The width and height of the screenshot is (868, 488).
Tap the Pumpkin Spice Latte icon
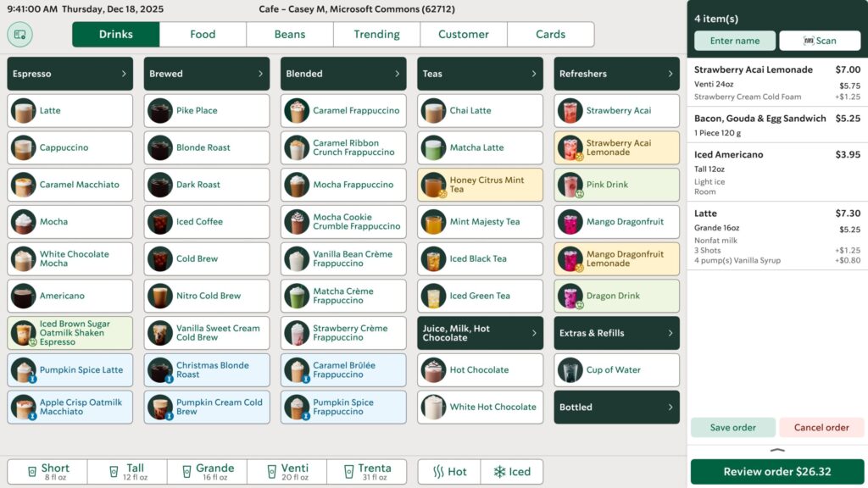click(x=23, y=370)
